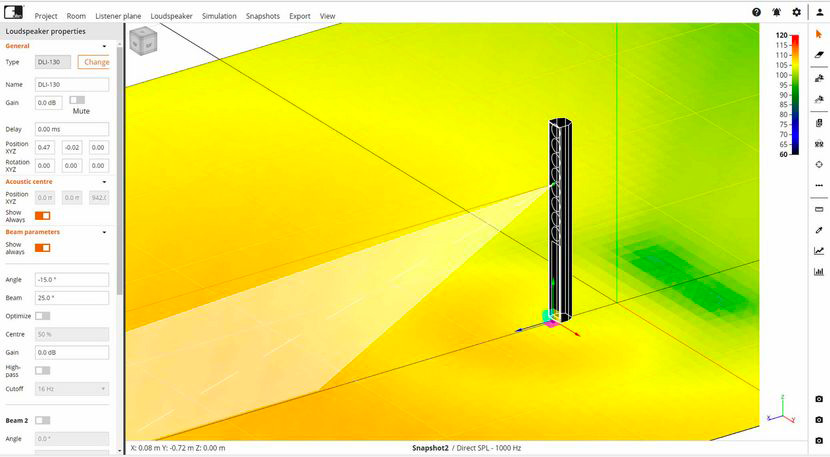Screen dimensions: 830x457
Task: Click the rectangle plane icon in the right toolbar
Action: 819,209
